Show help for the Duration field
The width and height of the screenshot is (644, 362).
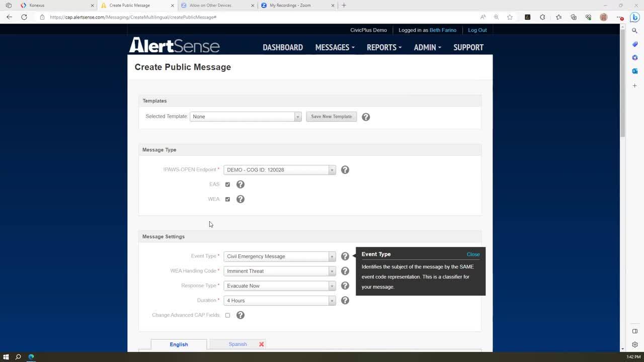pyautogui.click(x=345, y=300)
